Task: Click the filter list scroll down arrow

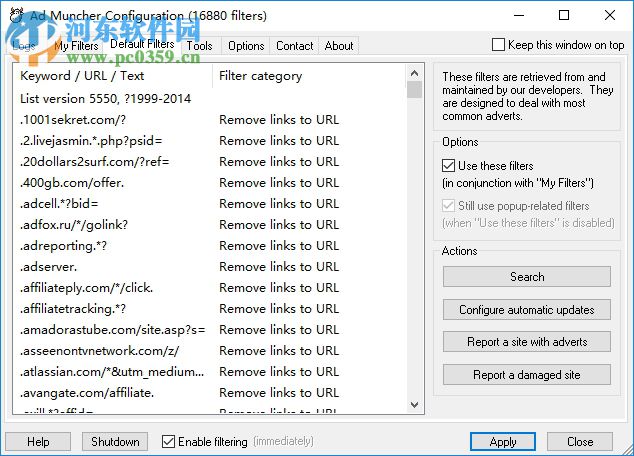Action: (414, 405)
